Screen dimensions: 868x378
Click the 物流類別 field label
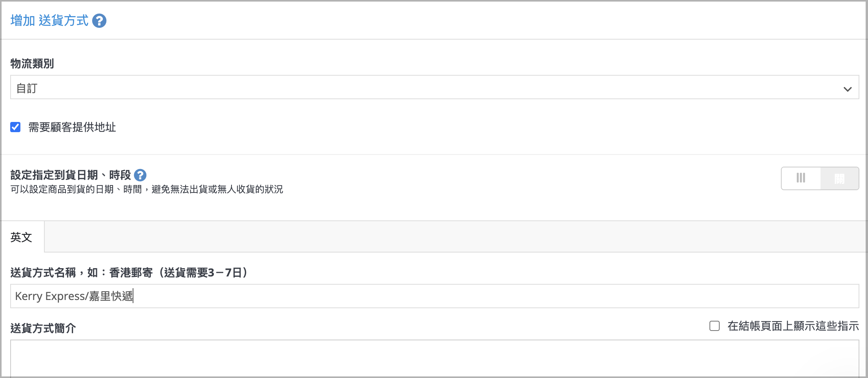tap(32, 64)
